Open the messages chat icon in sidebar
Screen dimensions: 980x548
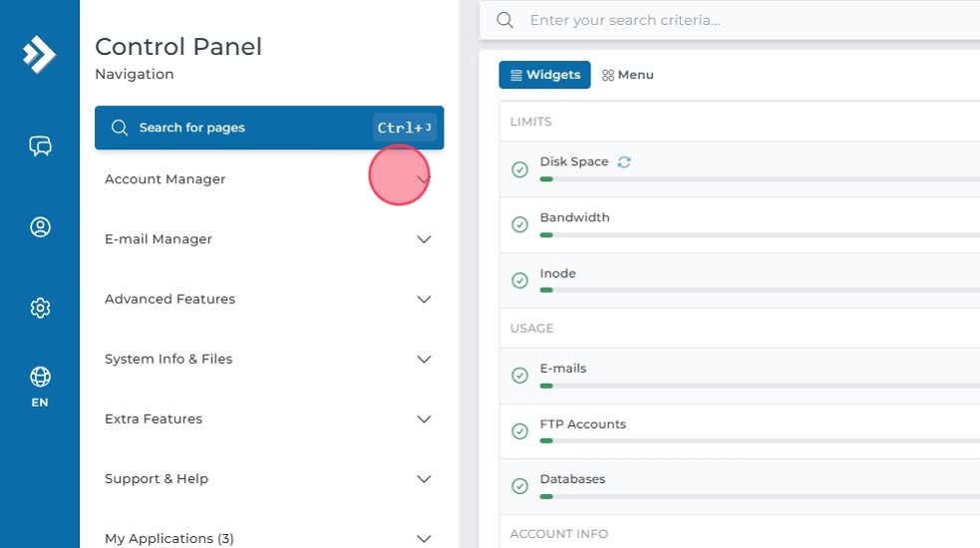[x=40, y=146]
